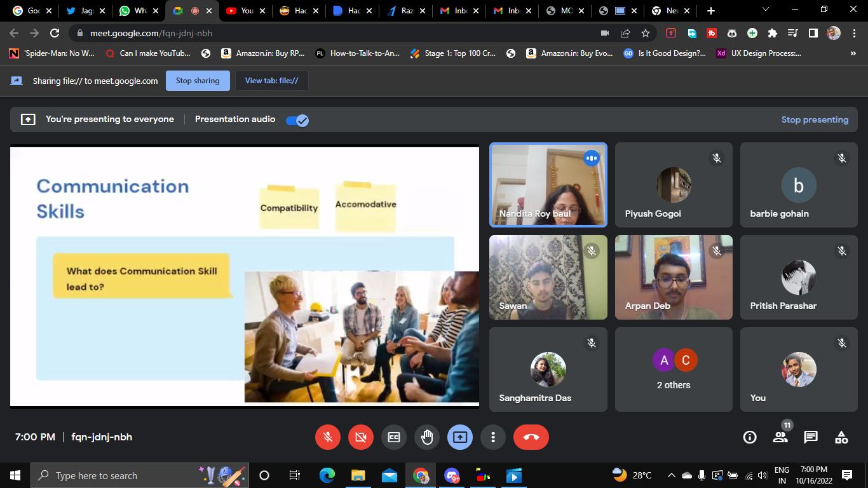Click the Nandita Roy baul video tile
The width and height of the screenshot is (868, 488).
coord(548,185)
